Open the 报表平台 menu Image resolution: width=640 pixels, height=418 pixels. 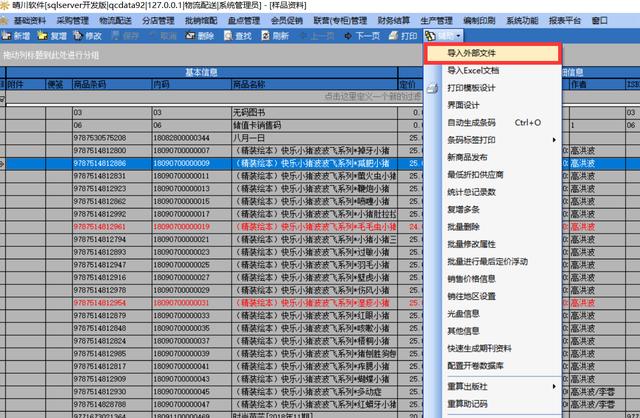click(x=565, y=20)
